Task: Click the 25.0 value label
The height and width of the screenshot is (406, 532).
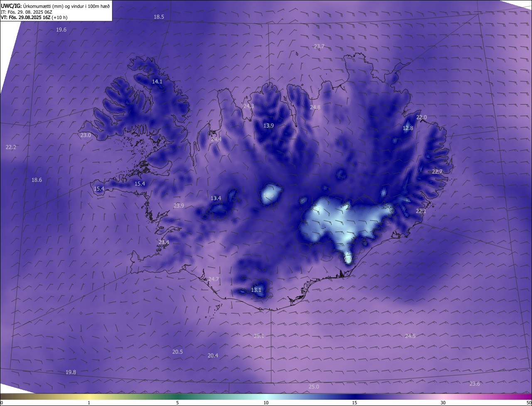Action: tap(314, 387)
